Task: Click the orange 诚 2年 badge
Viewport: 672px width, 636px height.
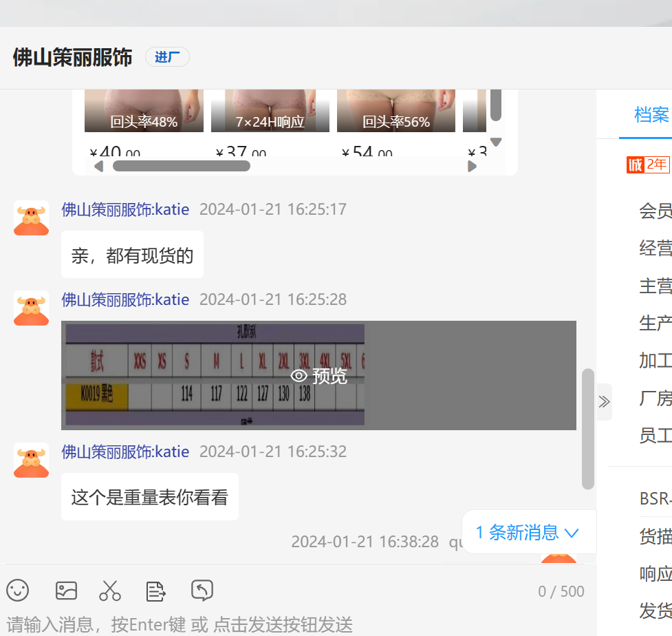Action: [x=647, y=165]
